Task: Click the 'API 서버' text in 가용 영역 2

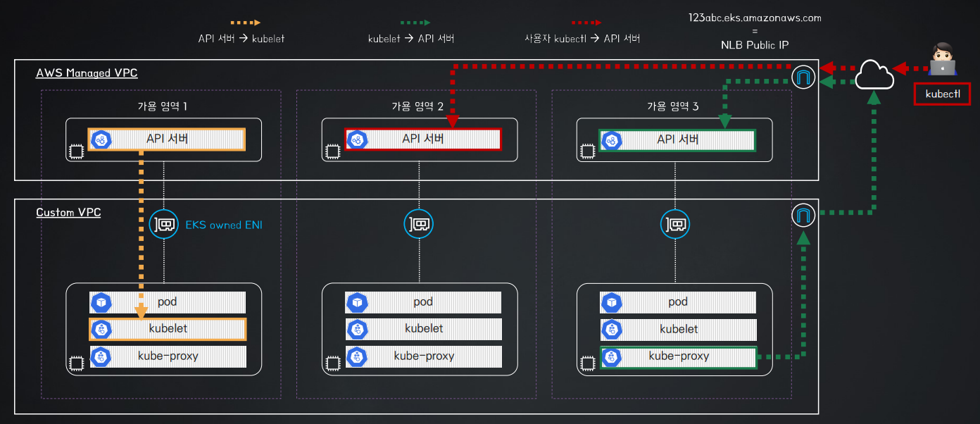Action: click(423, 139)
